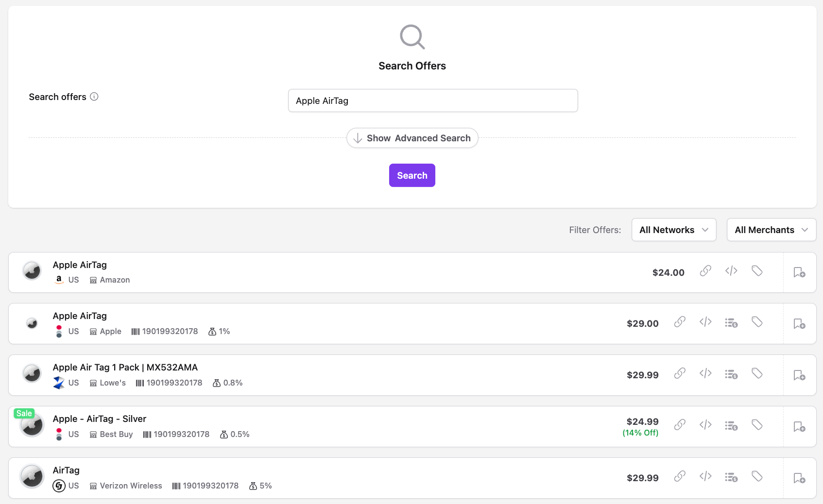Image resolution: width=823 pixels, height=504 pixels.
Task: Copy link icon for the $29.00 Apple offer
Action: tap(680, 322)
